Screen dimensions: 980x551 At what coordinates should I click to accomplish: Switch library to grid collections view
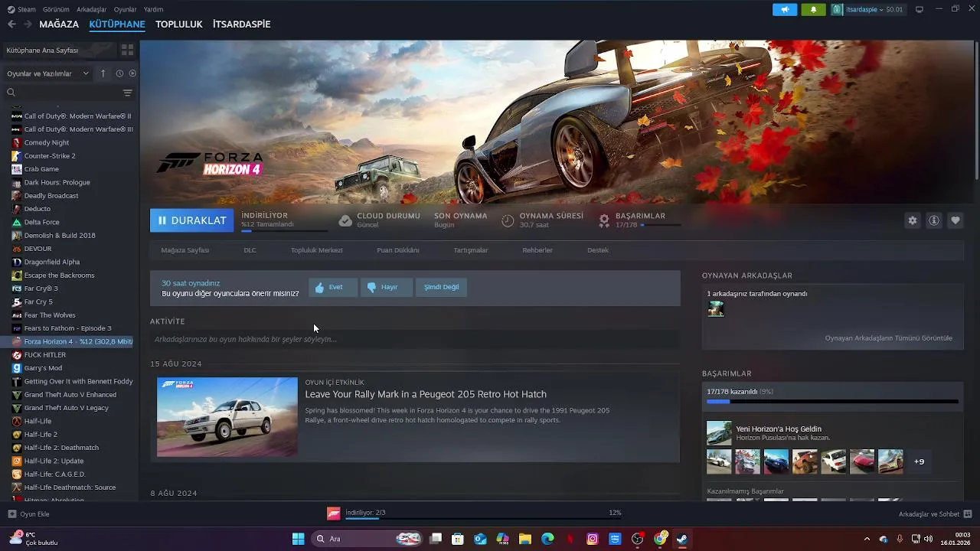click(127, 50)
